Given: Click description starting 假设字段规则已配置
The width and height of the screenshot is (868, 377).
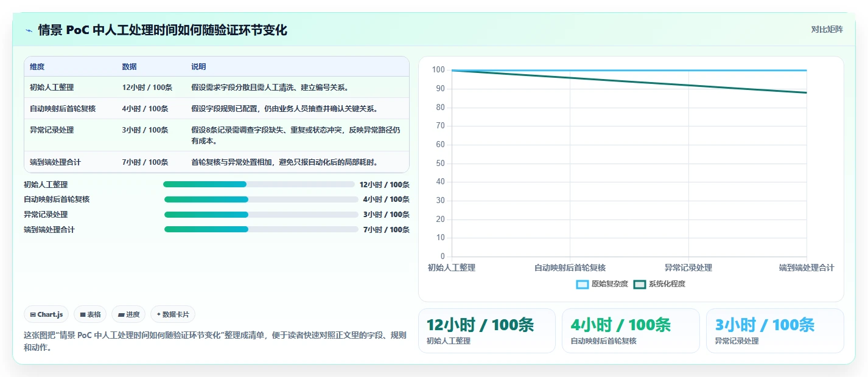Looking at the screenshot, I should coord(285,109).
